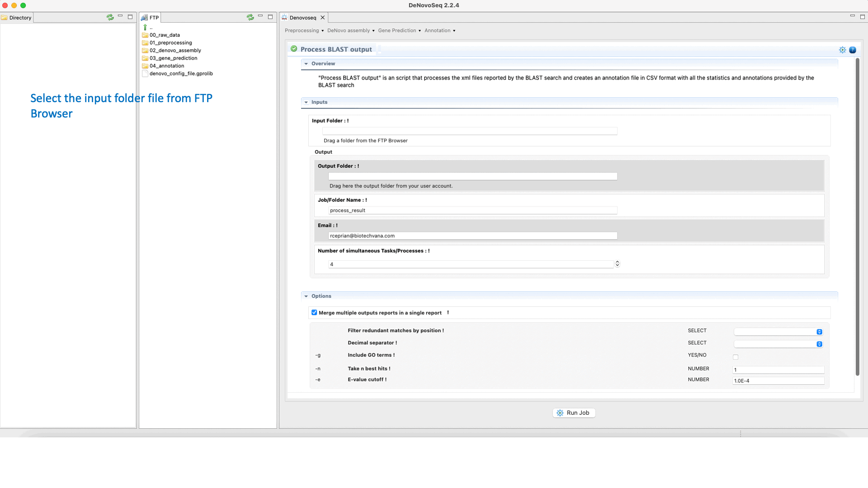868x488 pixels.
Task: Collapse the Options section
Action: click(x=307, y=296)
